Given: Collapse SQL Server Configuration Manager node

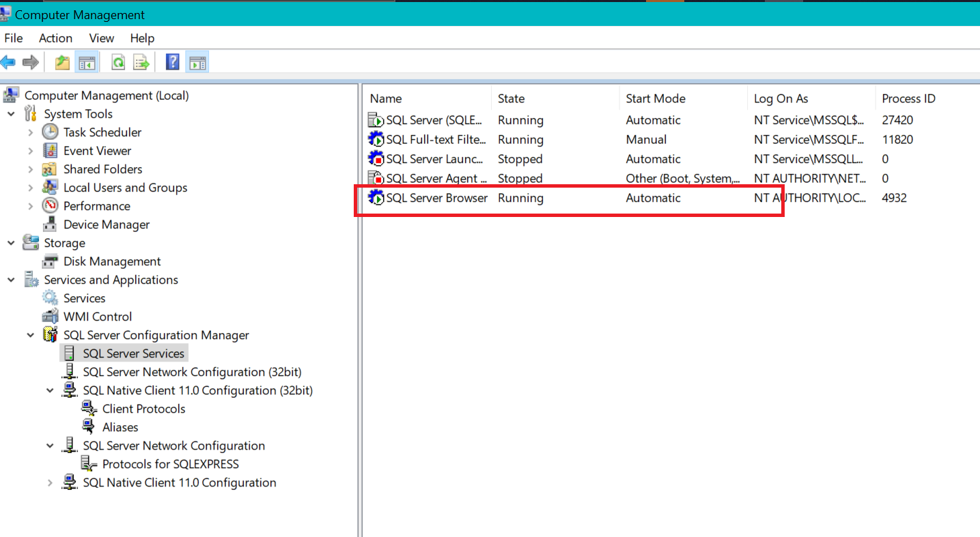Looking at the screenshot, I should pyautogui.click(x=31, y=335).
